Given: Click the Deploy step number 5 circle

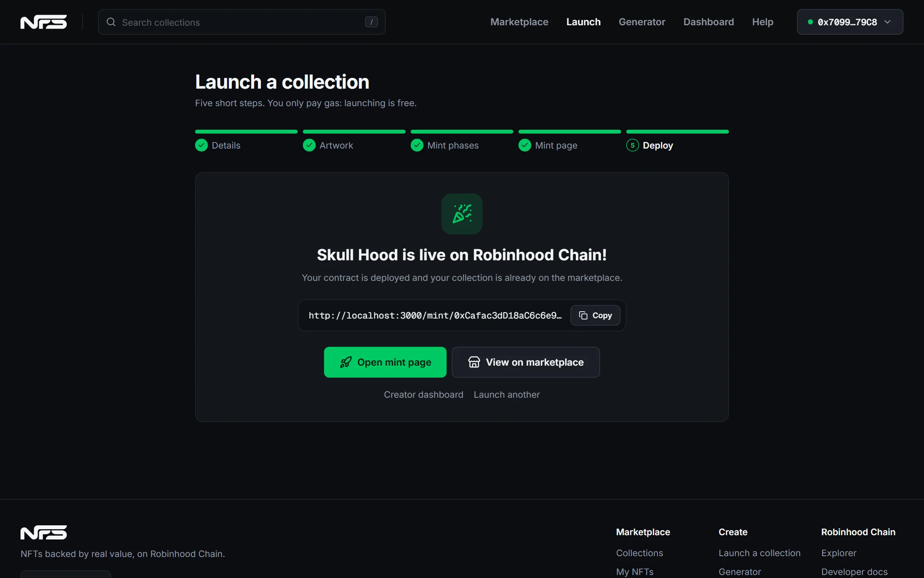Looking at the screenshot, I should (633, 145).
